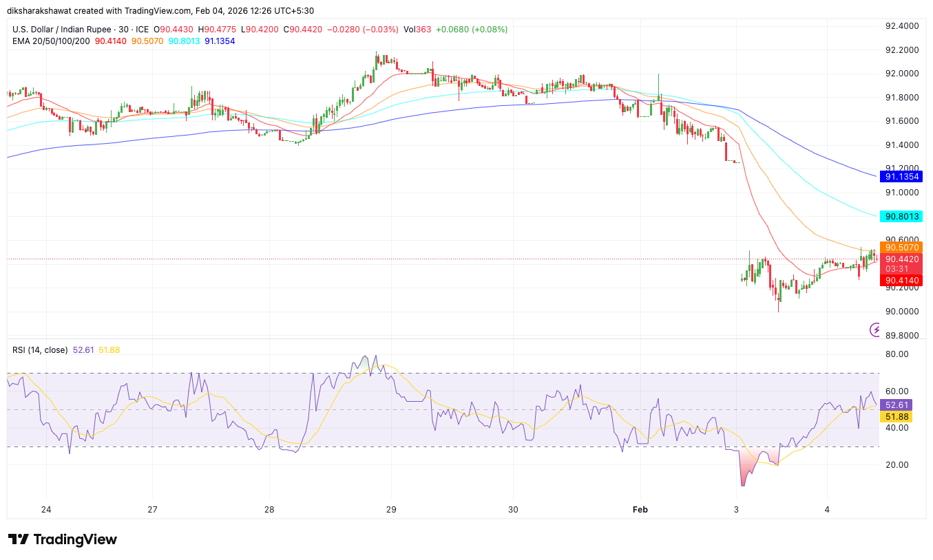Click the TradingView logo at bottom left
Image resolution: width=933 pixels, height=560 pixels.
[x=63, y=539]
